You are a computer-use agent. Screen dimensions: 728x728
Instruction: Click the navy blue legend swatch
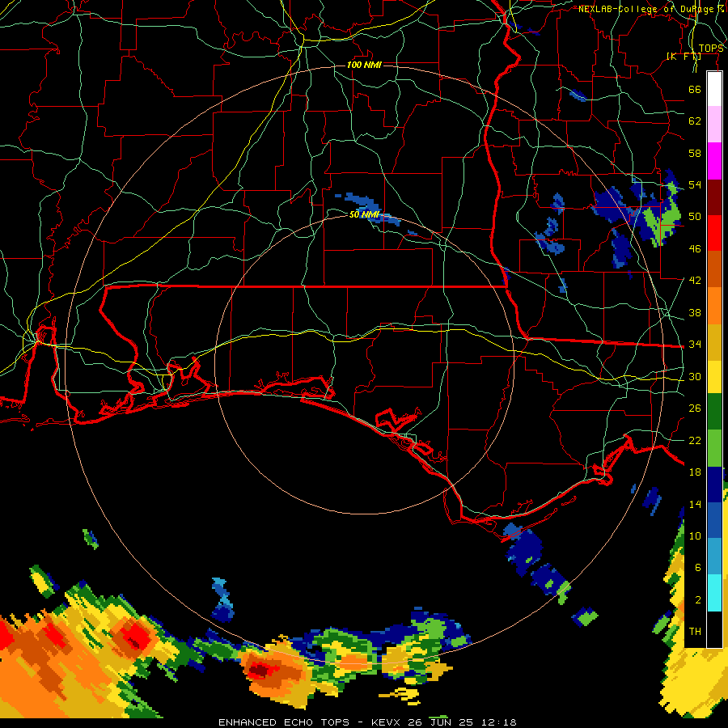click(x=714, y=485)
